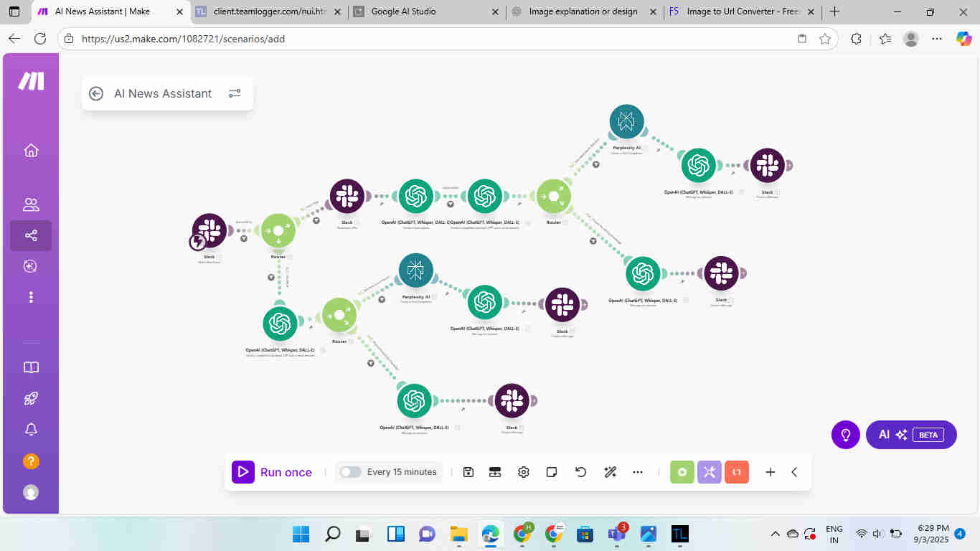Open the browser Settings and more ellipsis menu
This screenshot has width=980, height=551.
click(x=937, y=39)
